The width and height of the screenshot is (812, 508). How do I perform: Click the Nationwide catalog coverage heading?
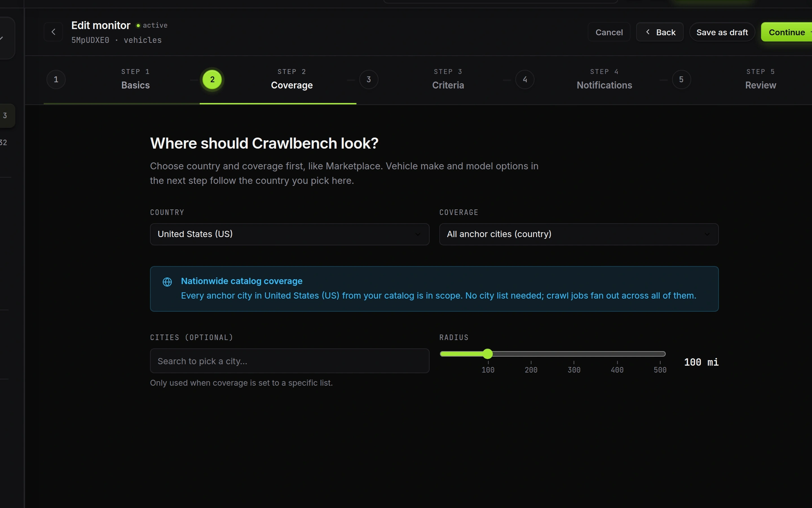pyautogui.click(x=242, y=281)
